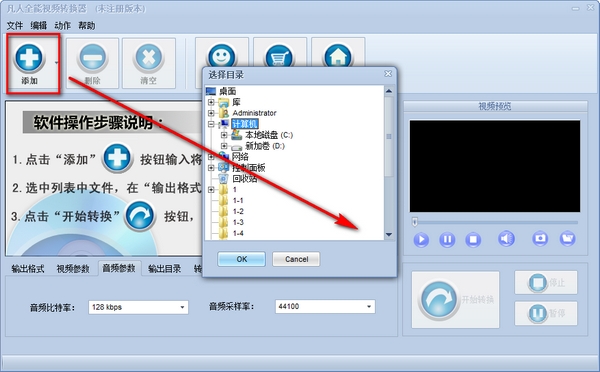Switch to the 输出格式 tab

28,269
